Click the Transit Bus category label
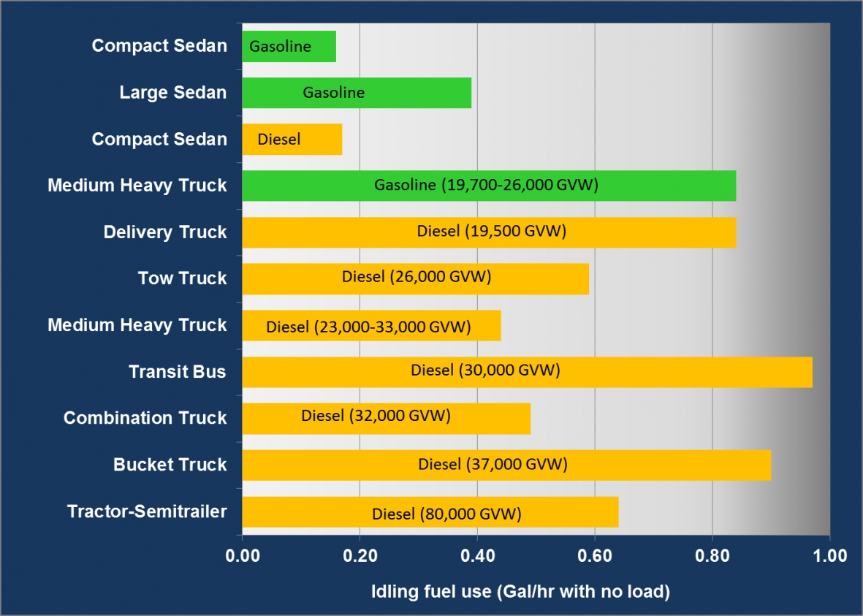Image resolution: width=863 pixels, height=616 pixels. click(178, 372)
